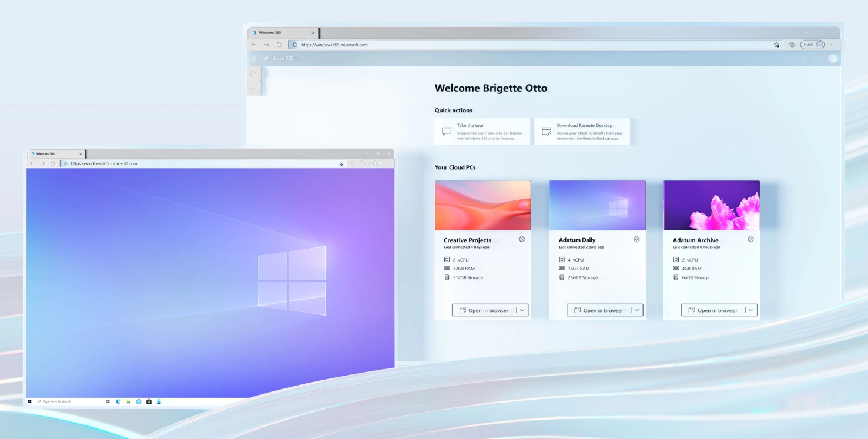Open Mail app from Cloud PC taskbar
This screenshot has width=868, height=439.
pyautogui.click(x=139, y=401)
